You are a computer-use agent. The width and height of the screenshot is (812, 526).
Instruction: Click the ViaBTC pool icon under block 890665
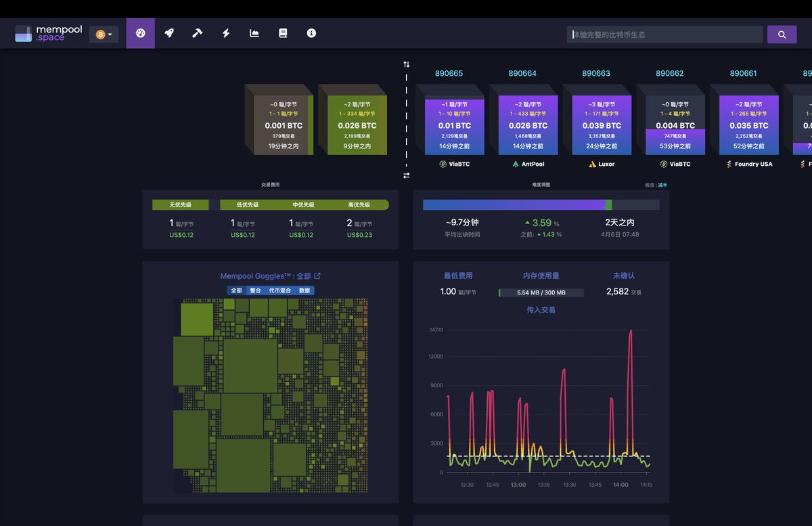tap(443, 164)
